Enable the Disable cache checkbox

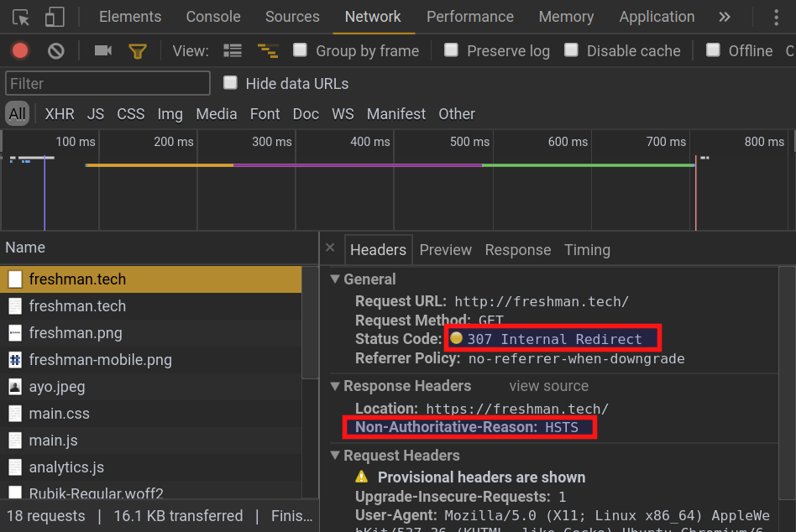[571, 50]
